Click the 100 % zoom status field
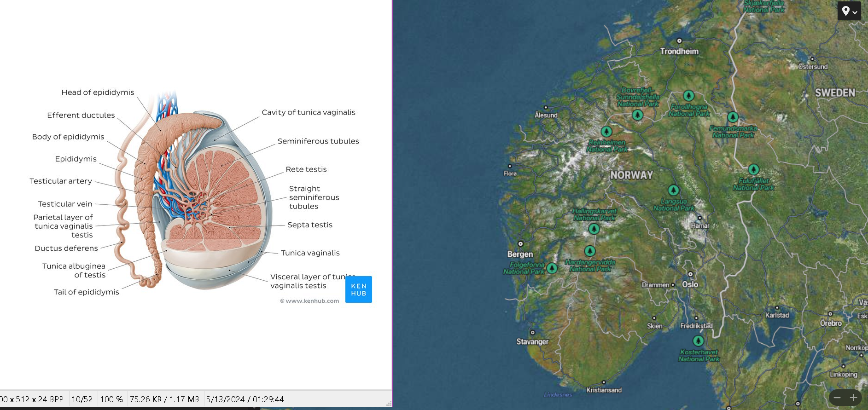Viewport: 868px width, 410px height. pos(111,399)
